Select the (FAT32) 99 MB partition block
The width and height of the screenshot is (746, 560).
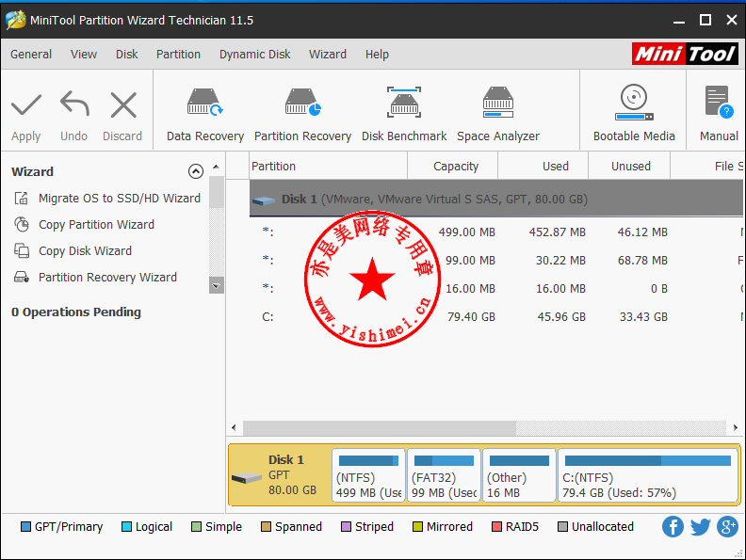pyautogui.click(x=444, y=475)
